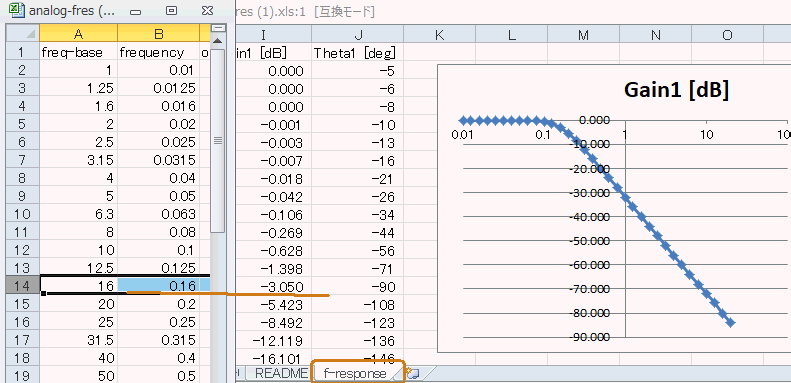791x383 pixels.
Task: Click freq-base cell with value 31.5
Action: click(78, 340)
